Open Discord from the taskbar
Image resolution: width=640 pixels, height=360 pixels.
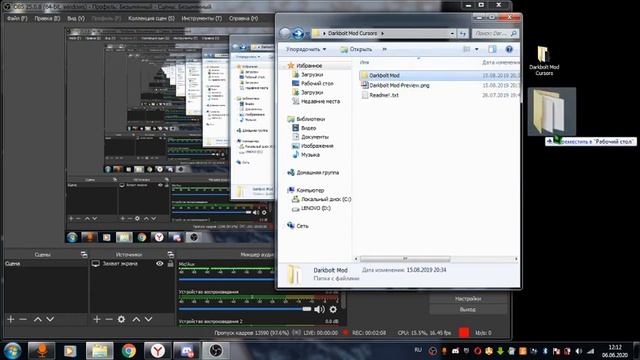tap(187, 350)
